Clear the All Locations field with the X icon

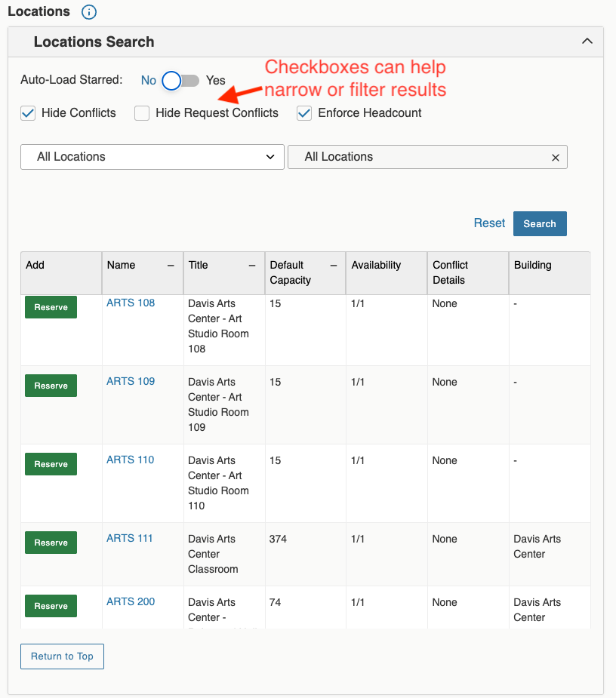(x=556, y=157)
